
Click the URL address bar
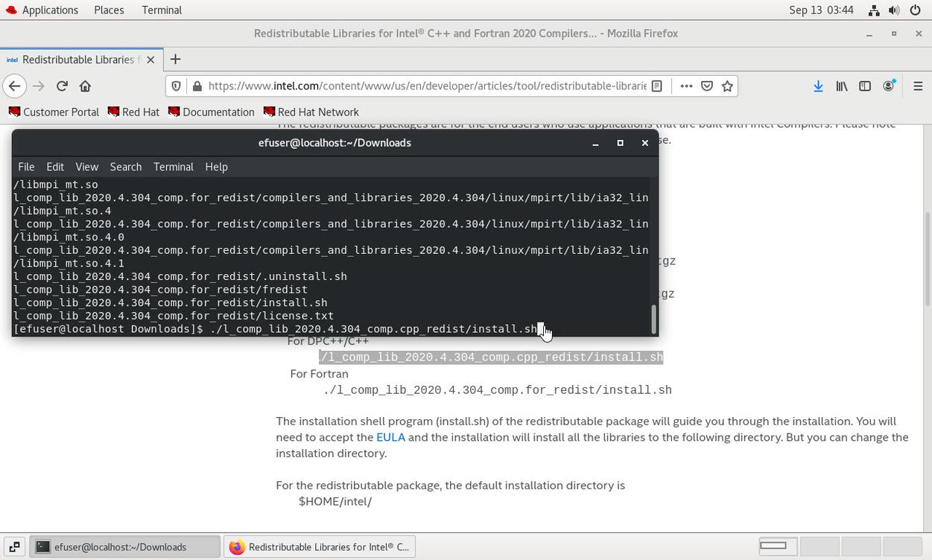coord(426,86)
